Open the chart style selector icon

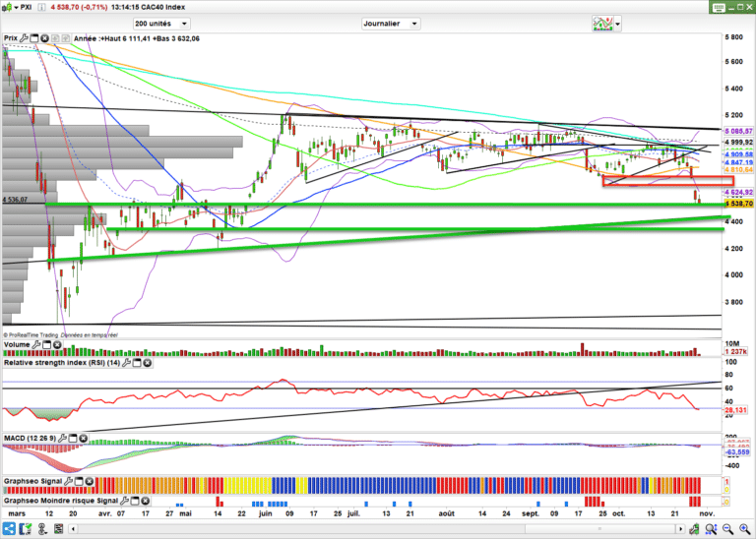[x=604, y=23]
